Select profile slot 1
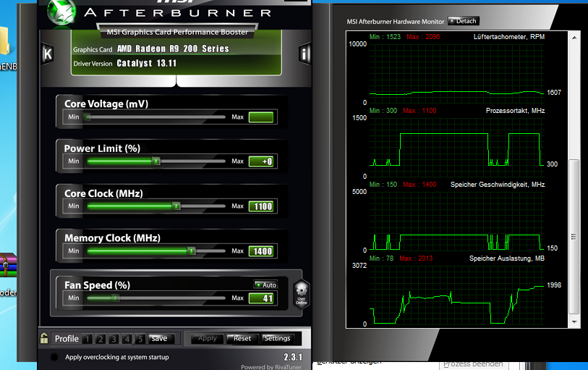588x370 pixels. click(87, 339)
